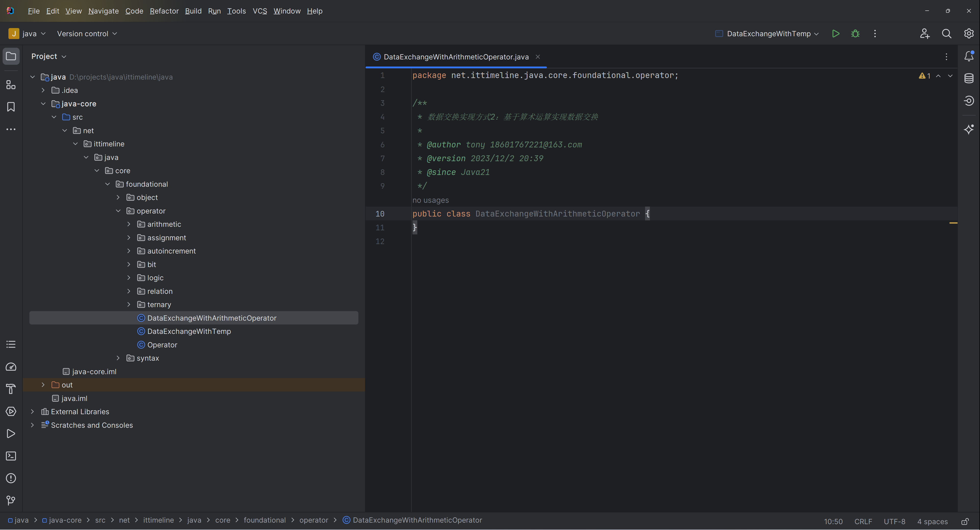The height and width of the screenshot is (530, 980).
Task: Click cursor position 10:50 in status bar
Action: (833, 521)
